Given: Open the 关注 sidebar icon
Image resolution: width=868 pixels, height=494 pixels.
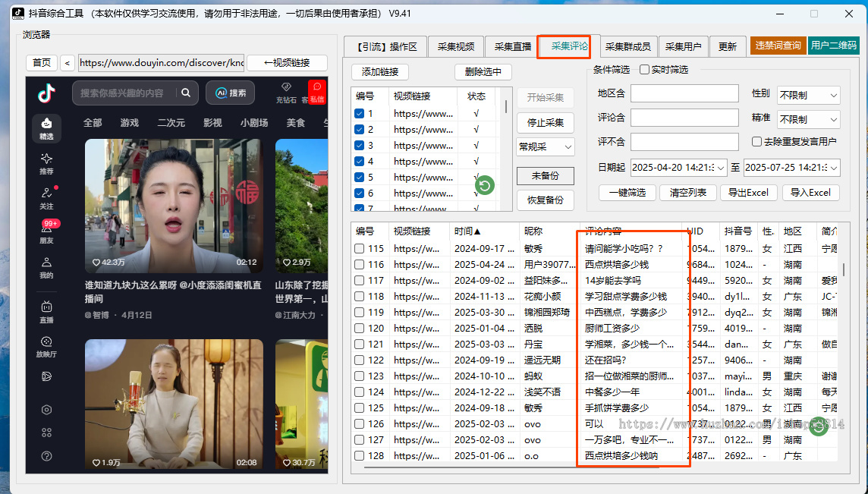Looking at the screenshot, I should 46,198.
